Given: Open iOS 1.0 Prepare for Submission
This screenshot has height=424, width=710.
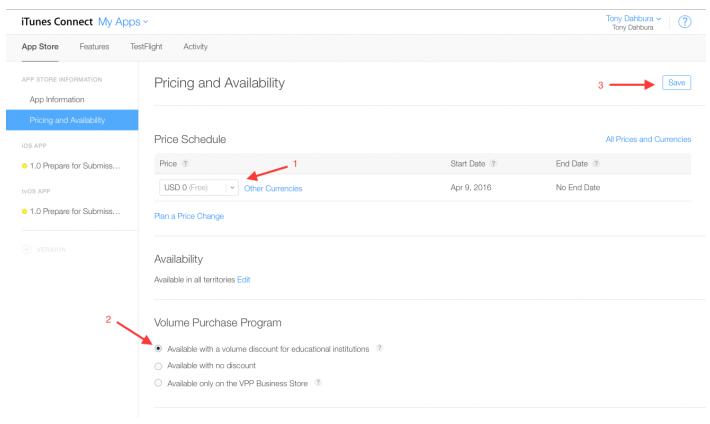Looking at the screenshot, I should tap(75, 166).
